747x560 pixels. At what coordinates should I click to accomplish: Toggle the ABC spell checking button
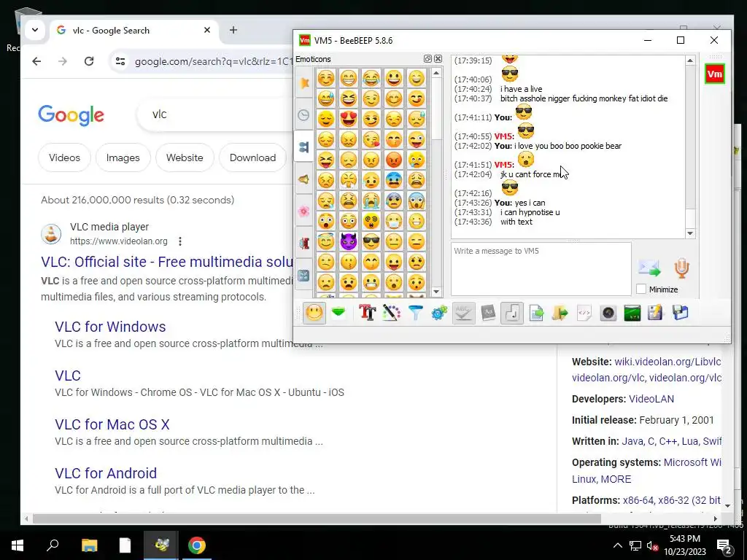click(463, 313)
